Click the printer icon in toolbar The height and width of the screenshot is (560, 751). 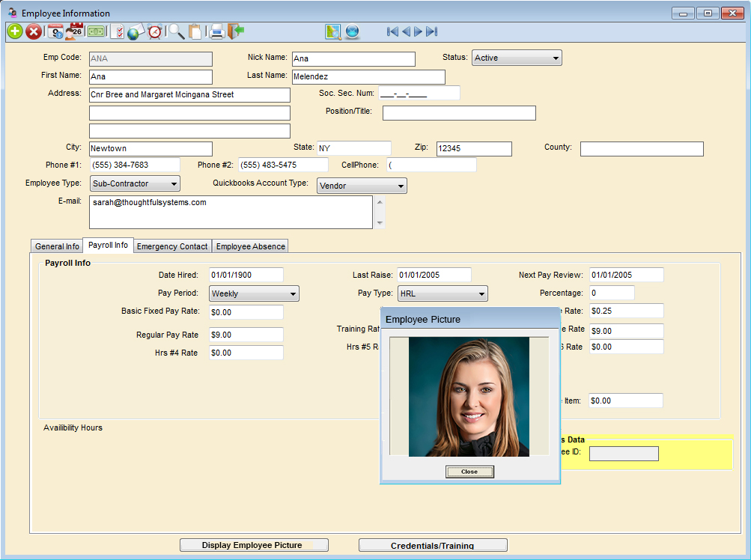(x=216, y=31)
